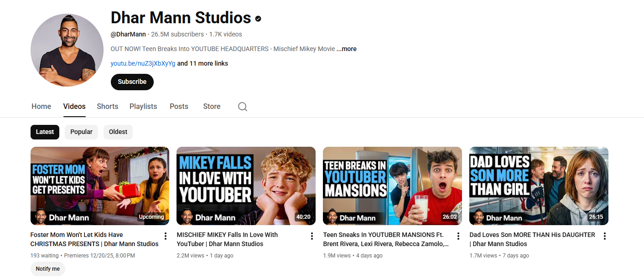The image size is (644, 278).
Task: Click Teen Breaks In YouTuber Mansions thumbnail
Action: tap(392, 186)
